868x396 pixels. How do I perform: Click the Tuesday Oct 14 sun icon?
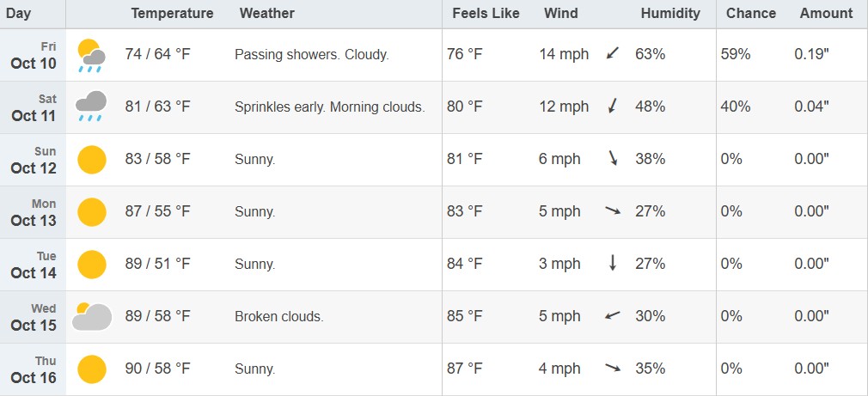pos(91,264)
